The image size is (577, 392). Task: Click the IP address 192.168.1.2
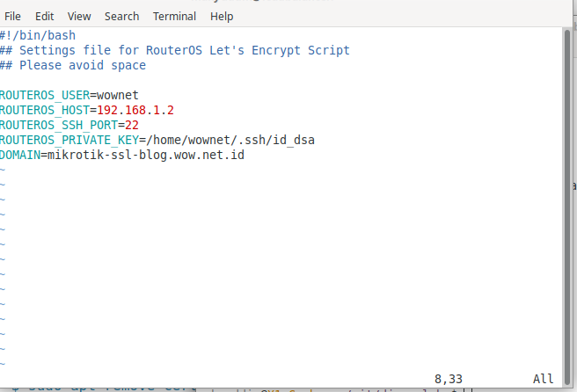(x=135, y=111)
